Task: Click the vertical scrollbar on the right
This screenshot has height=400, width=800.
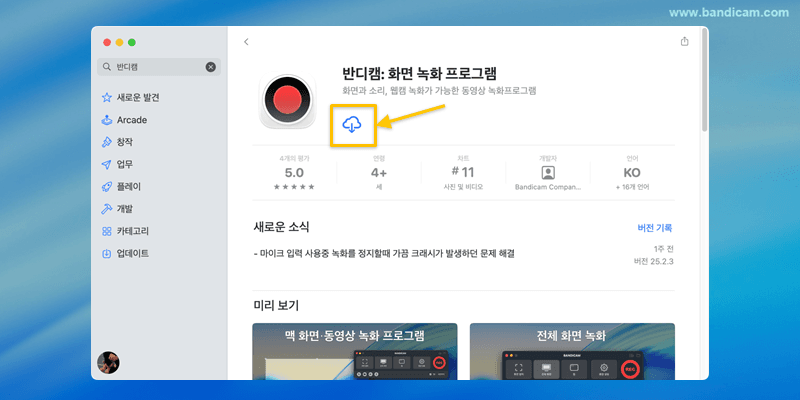Action: coord(705,80)
